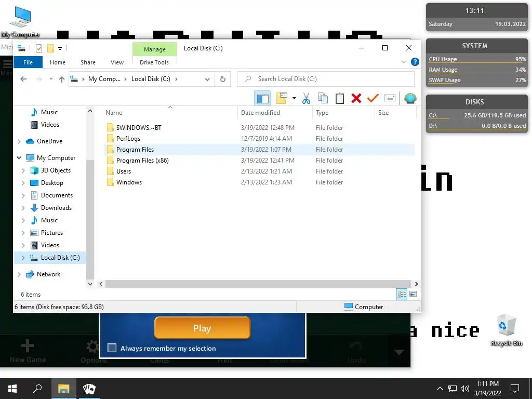Image resolution: width=532 pixels, height=399 pixels.
Task: Click the Refresh button in address bar
Action: click(x=222, y=79)
